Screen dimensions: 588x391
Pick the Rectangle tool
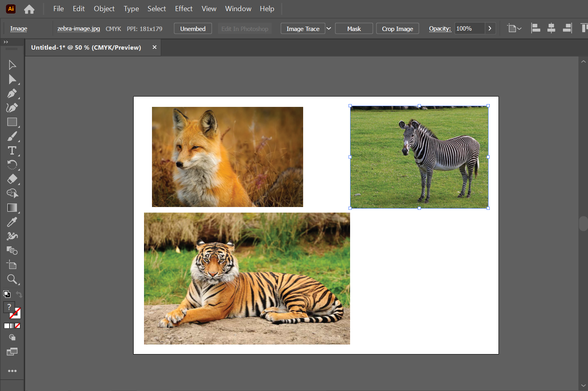click(12, 122)
